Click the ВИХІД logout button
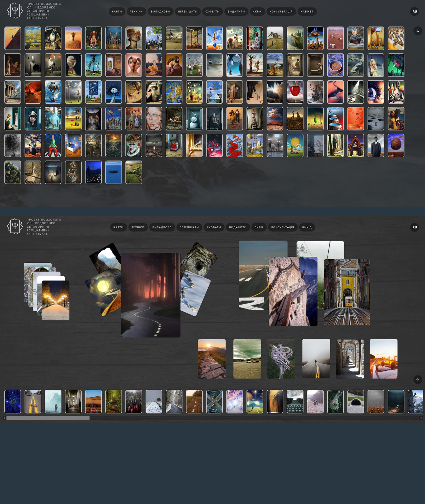The height and width of the screenshot is (504, 425). 307,227
